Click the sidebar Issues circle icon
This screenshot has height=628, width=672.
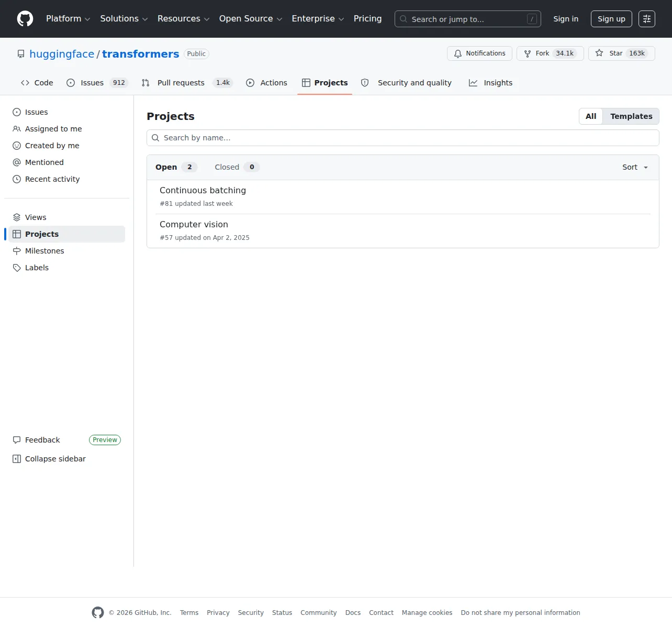tap(17, 112)
